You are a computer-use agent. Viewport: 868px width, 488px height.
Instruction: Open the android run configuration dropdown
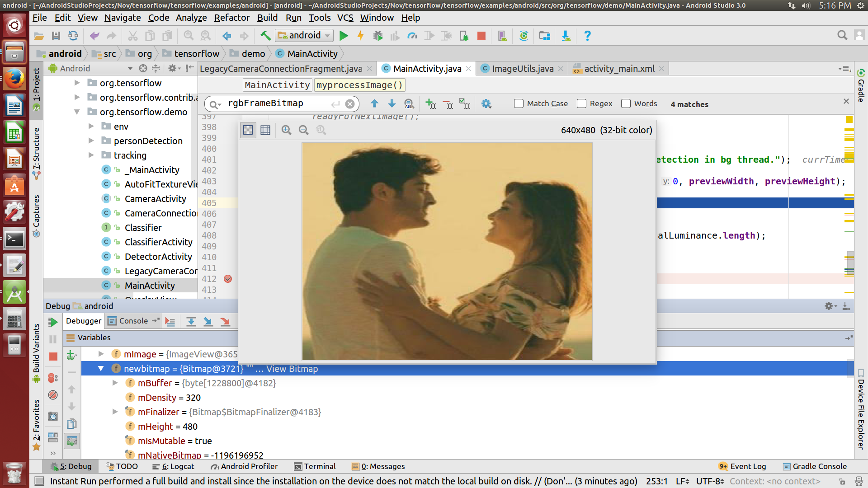click(x=327, y=35)
